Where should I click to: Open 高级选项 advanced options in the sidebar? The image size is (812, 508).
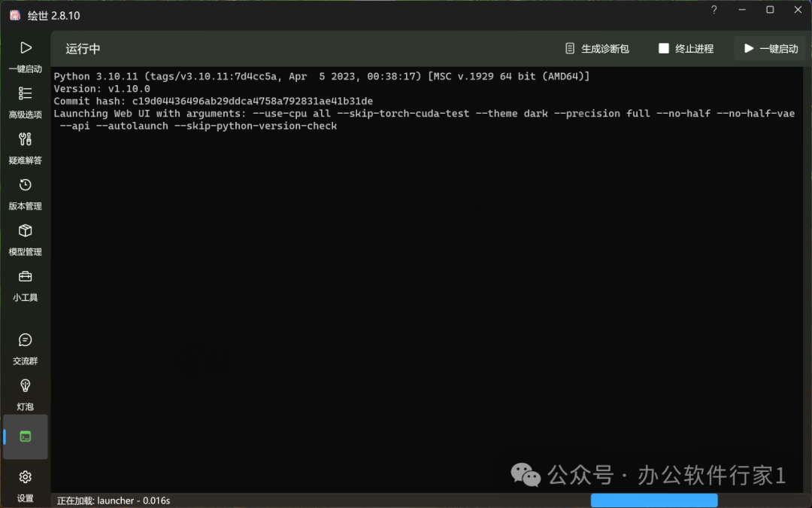point(26,102)
